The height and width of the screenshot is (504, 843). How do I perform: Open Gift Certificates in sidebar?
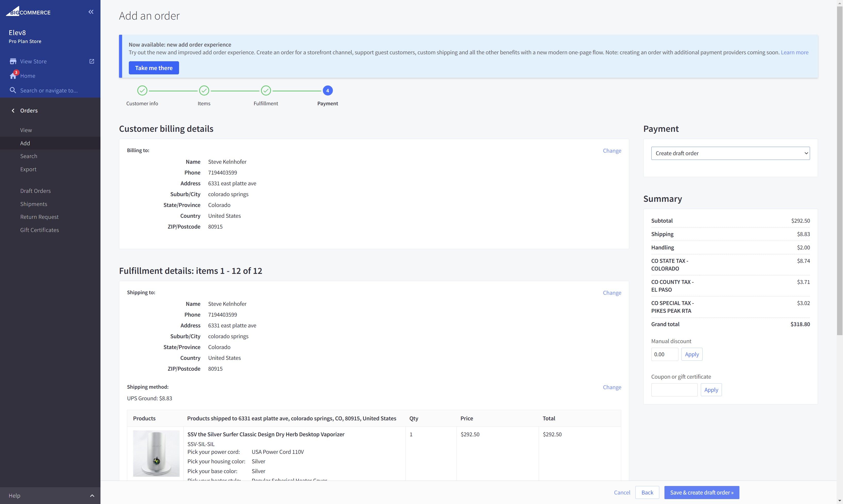pos(39,230)
